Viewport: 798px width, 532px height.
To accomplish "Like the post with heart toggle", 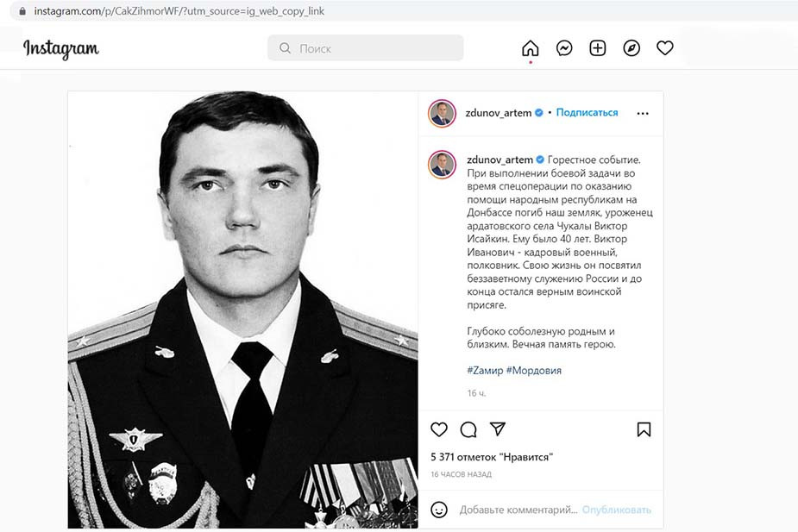I will coord(439,429).
